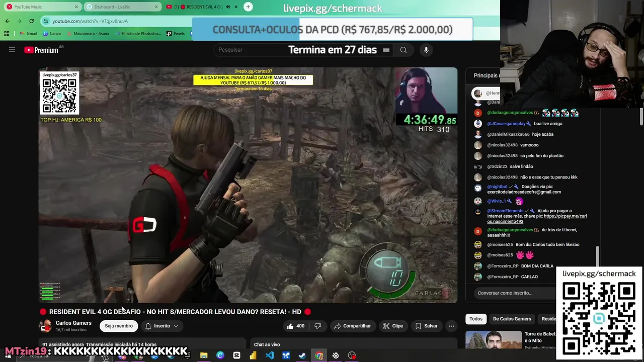Open Canva bookmark
The image size is (644, 362).
tap(52, 34)
